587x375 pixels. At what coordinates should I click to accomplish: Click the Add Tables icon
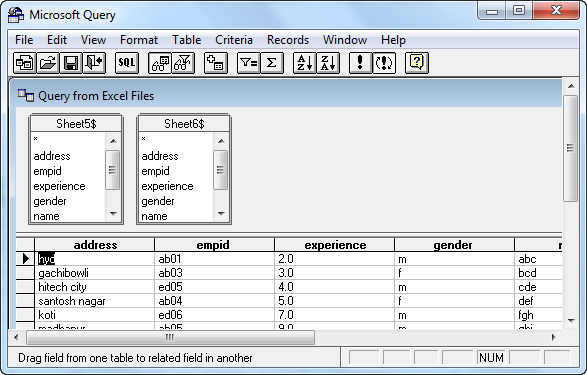pos(216,62)
